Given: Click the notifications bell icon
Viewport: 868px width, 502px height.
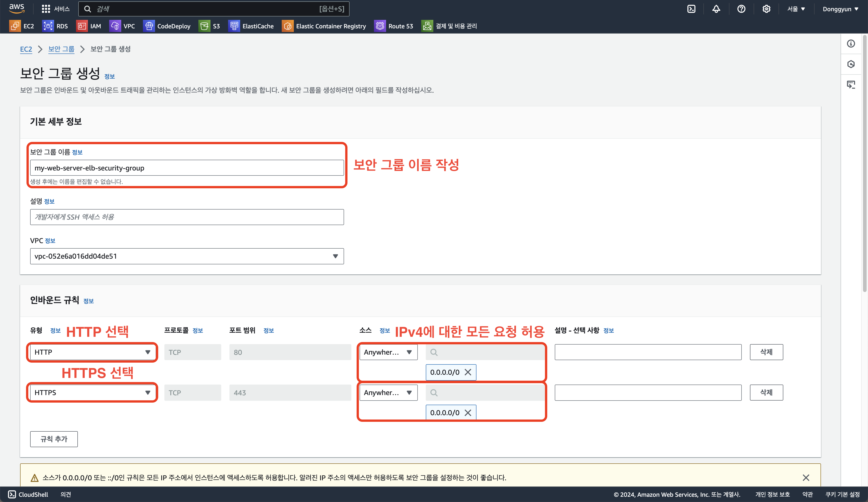Looking at the screenshot, I should point(716,9).
